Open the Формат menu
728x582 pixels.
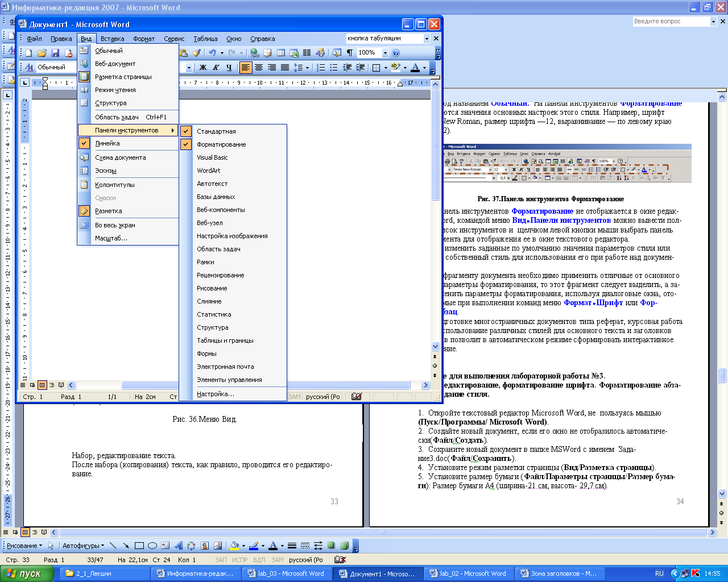(144, 39)
